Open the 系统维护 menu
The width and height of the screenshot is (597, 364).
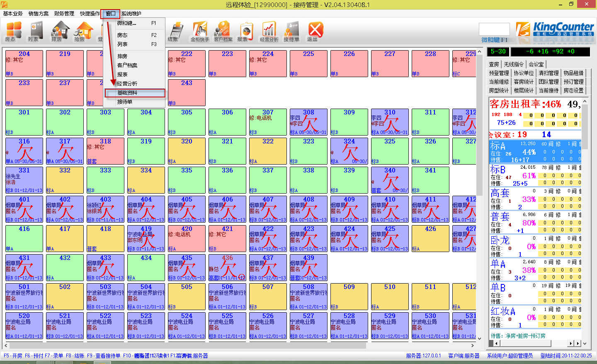pos(131,14)
